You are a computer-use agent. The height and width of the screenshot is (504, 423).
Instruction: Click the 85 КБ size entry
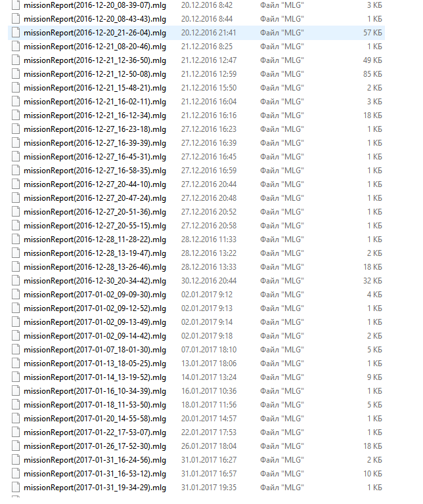click(x=372, y=74)
